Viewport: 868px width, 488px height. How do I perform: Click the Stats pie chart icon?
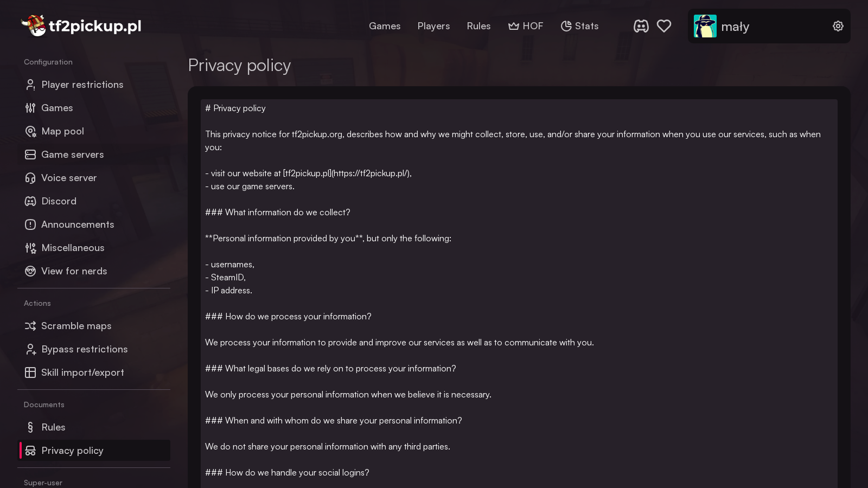565,25
